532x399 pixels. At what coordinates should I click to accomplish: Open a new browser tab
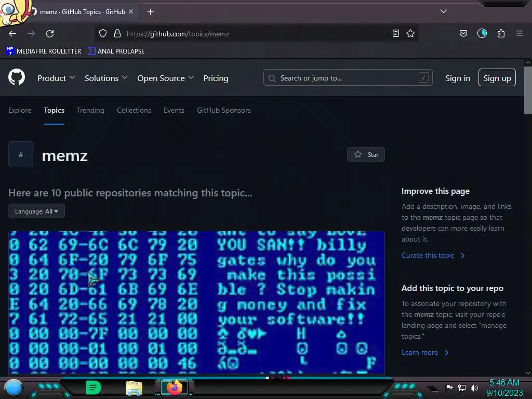click(150, 12)
